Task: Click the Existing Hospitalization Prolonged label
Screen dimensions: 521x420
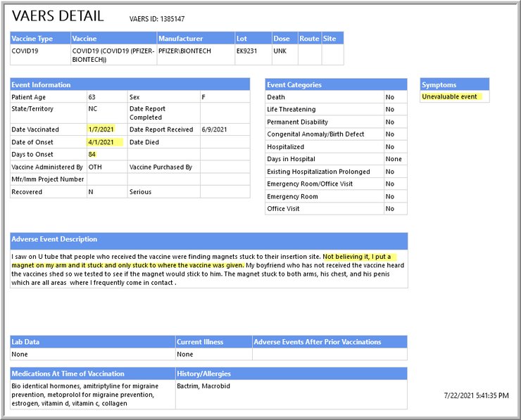Action: tap(318, 172)
